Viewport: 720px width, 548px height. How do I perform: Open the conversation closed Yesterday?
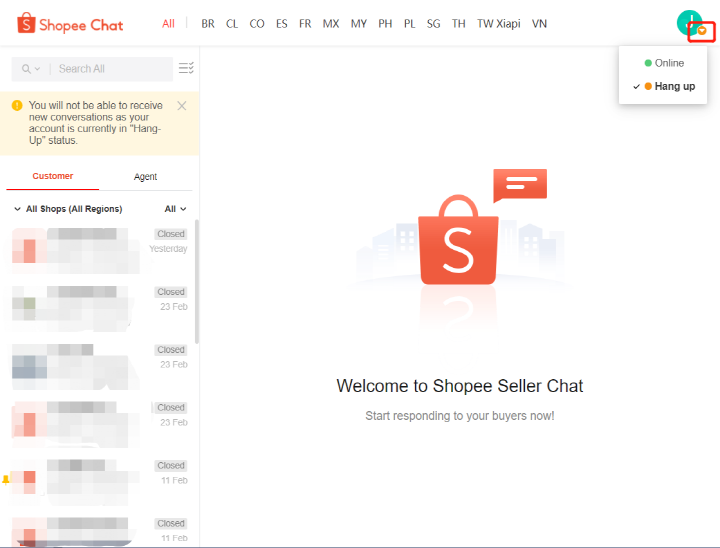point(99,250)
